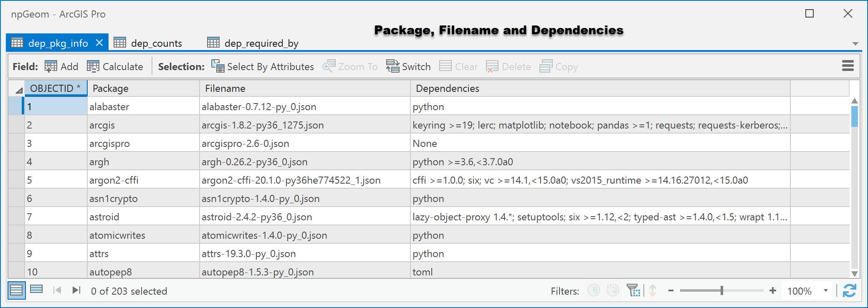This screenshot has height=308, width=868.
Task: Switch to the dep_required_by tab
Action: [x=253, y=43]
